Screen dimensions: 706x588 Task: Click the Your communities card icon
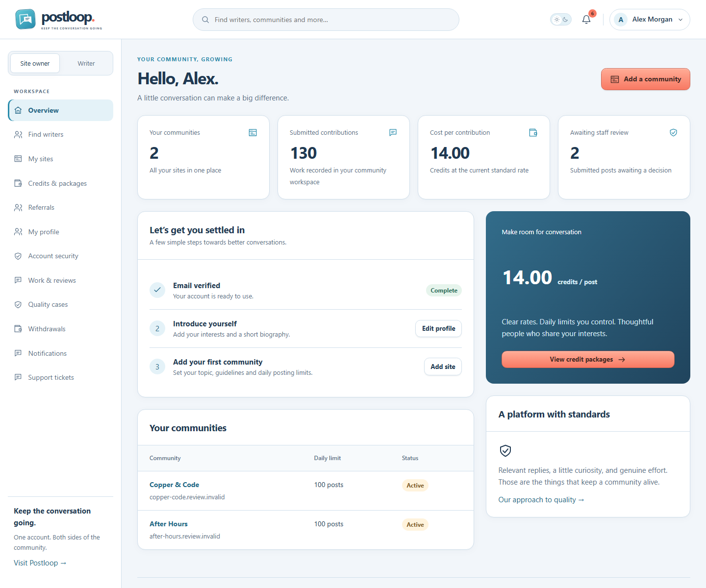253,133
